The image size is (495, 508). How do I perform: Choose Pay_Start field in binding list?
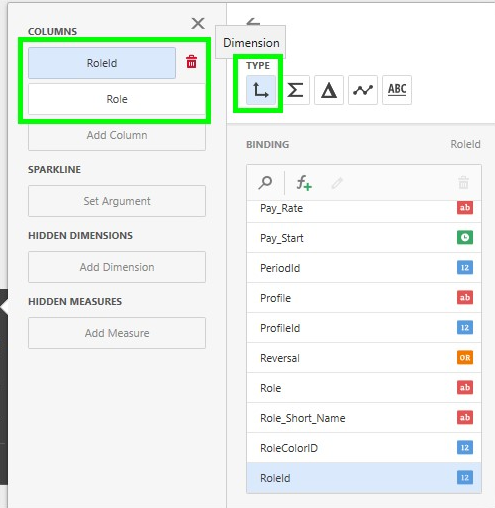click(364, 238)
